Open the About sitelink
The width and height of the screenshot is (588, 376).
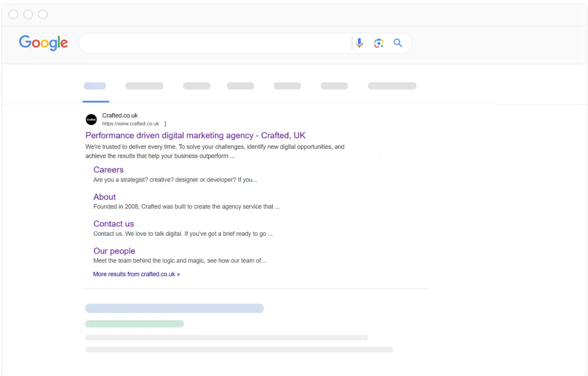click(104, 197)
